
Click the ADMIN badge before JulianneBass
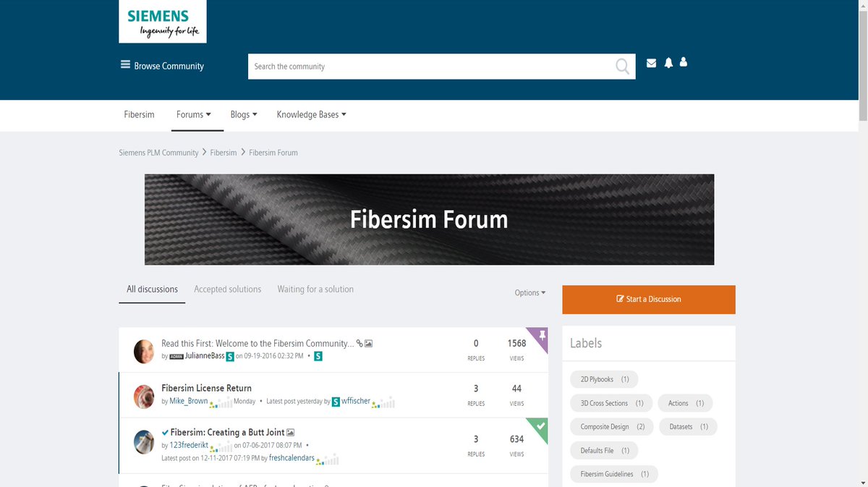point(176,357)
